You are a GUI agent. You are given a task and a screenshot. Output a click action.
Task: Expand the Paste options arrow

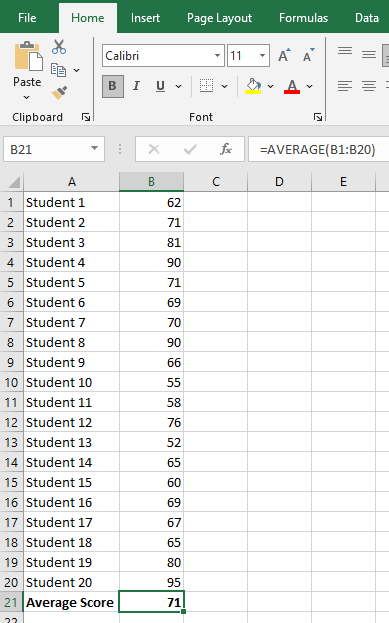pyautogui.click(x=27, y=97)
